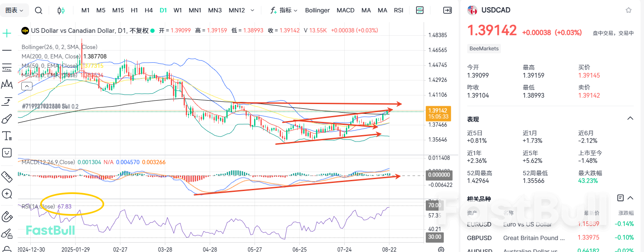Toggle the lock drawings tool
Image resolution: width=644 pixels, height=252 pixels.
click(7, 234)
